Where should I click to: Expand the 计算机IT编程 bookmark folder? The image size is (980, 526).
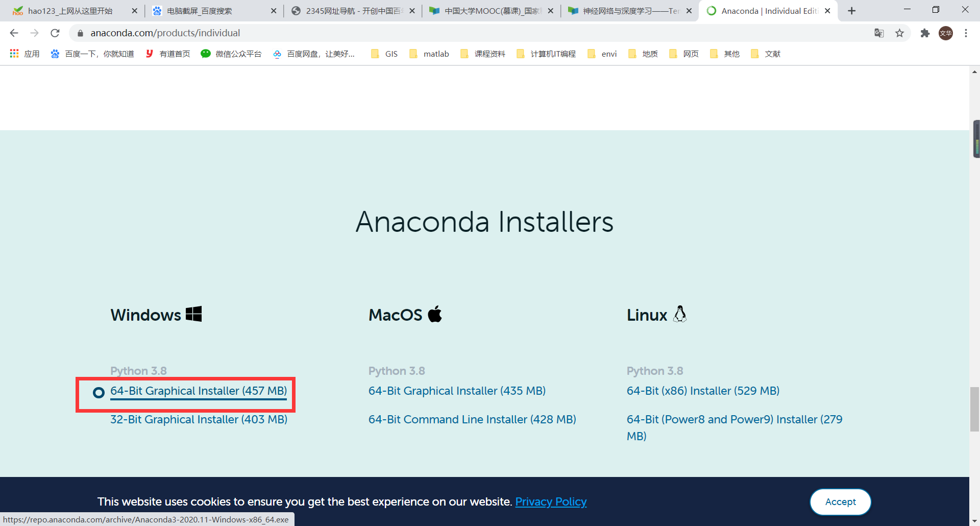tap(546, 54)
